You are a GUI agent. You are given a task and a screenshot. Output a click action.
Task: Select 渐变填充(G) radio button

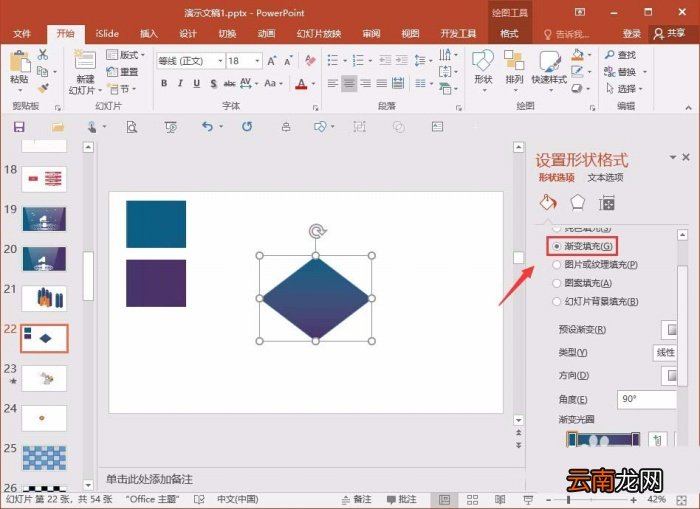tap(557, 246)
